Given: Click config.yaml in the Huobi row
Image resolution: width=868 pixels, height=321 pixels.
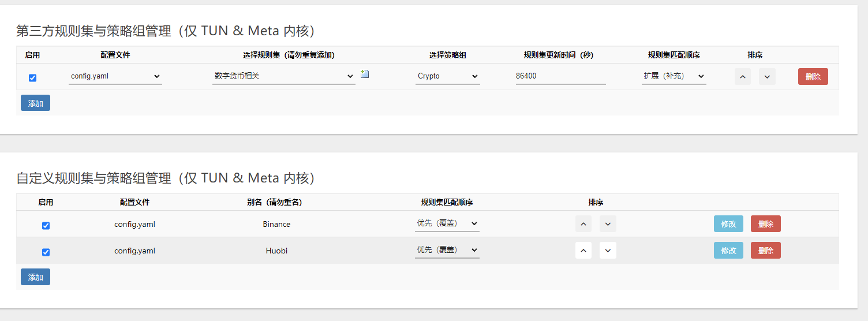Looking at the screenshot, I should click(x=134, y=251).
